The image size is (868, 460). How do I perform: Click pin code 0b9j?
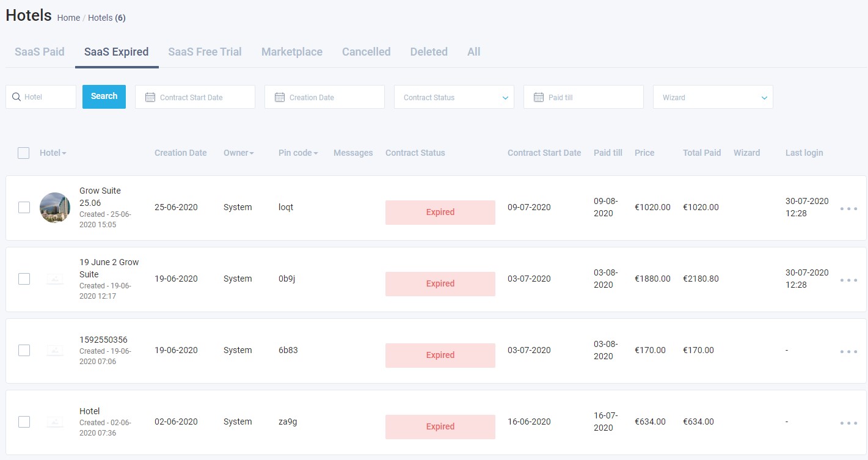point(287,279)
